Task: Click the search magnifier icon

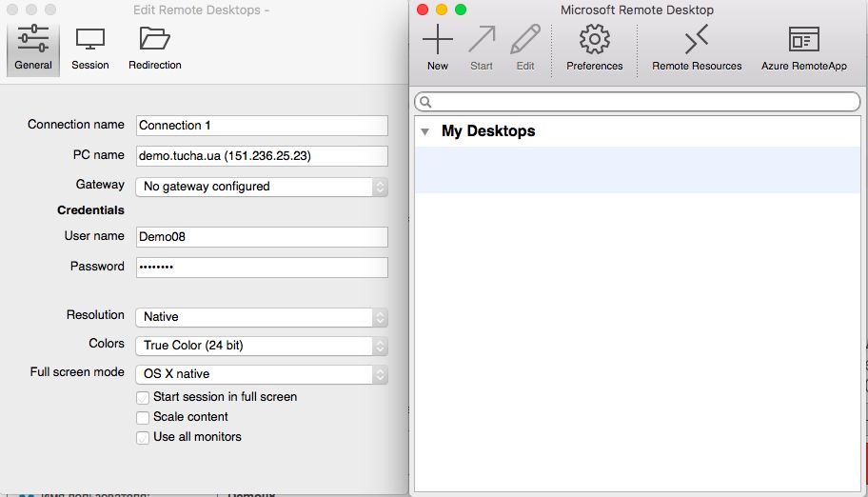Action: coord(426,102)
